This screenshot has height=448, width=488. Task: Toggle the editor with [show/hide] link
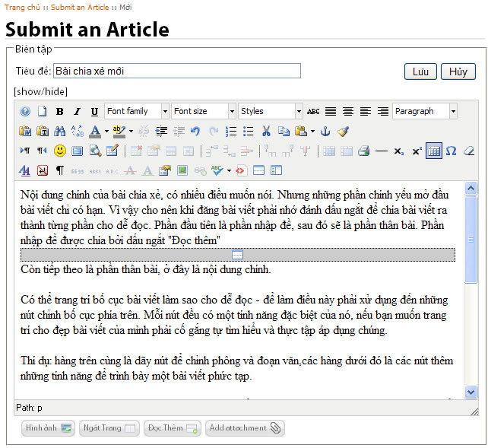[40, 92]
